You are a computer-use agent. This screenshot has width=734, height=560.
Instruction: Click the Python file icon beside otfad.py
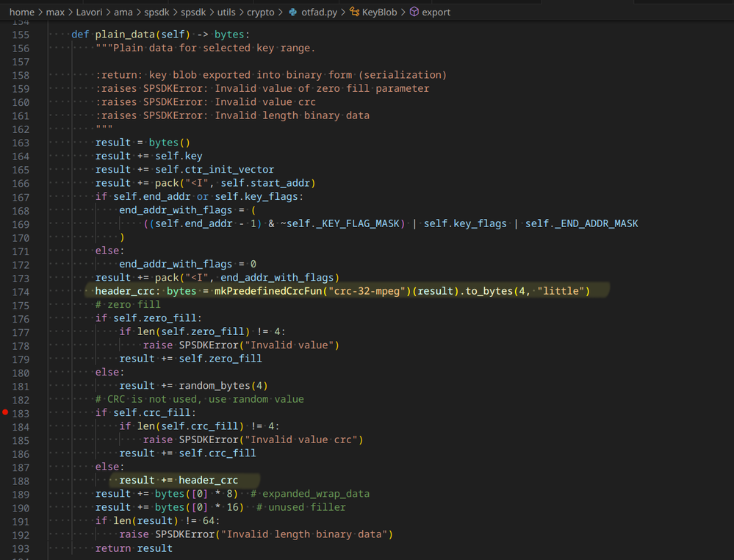tap(293, 12)
